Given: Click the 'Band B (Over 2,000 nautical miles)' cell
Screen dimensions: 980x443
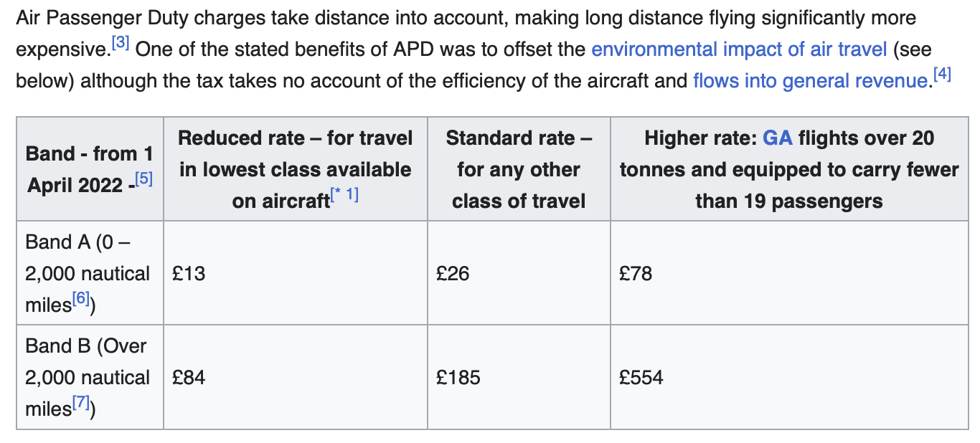Looking at the screenshot, I should 90,377.
